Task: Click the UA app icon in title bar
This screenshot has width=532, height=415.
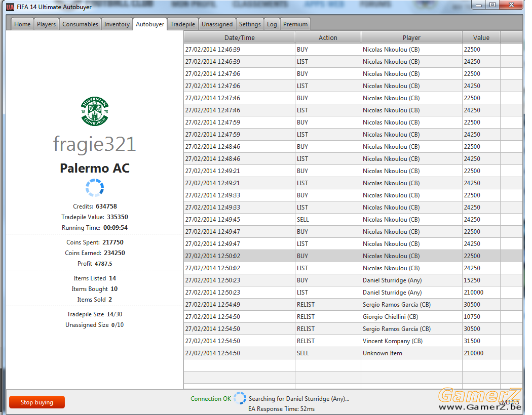Action: click(x=10, y=7)
